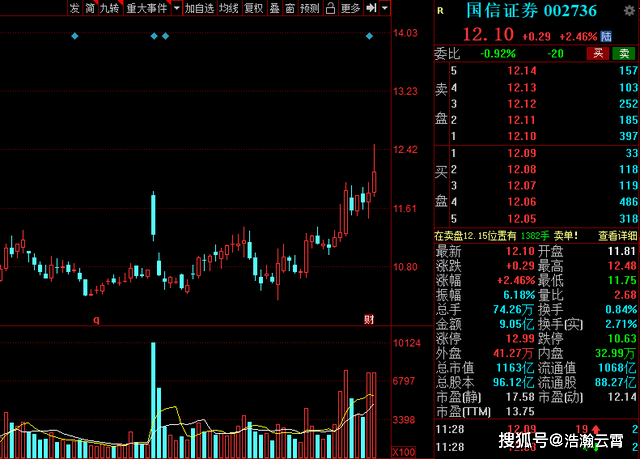The image size is (640, 459).
Task: Click the tall cyan candlestick spike
Action: click(153, 216)
